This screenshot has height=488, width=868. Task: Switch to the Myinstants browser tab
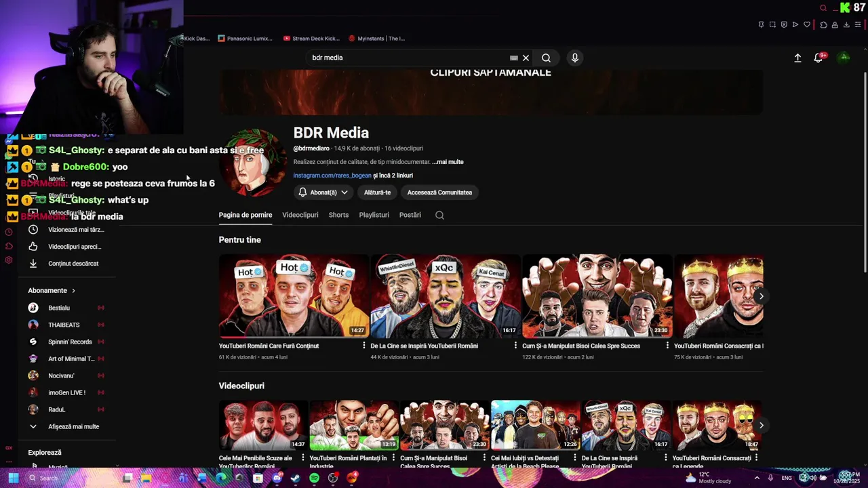pos(376,39)
